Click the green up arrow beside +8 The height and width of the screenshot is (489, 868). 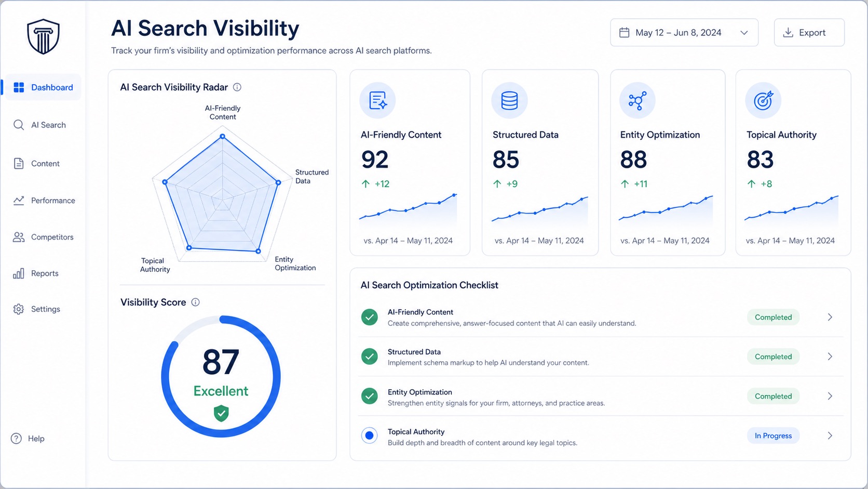point(751,184)
